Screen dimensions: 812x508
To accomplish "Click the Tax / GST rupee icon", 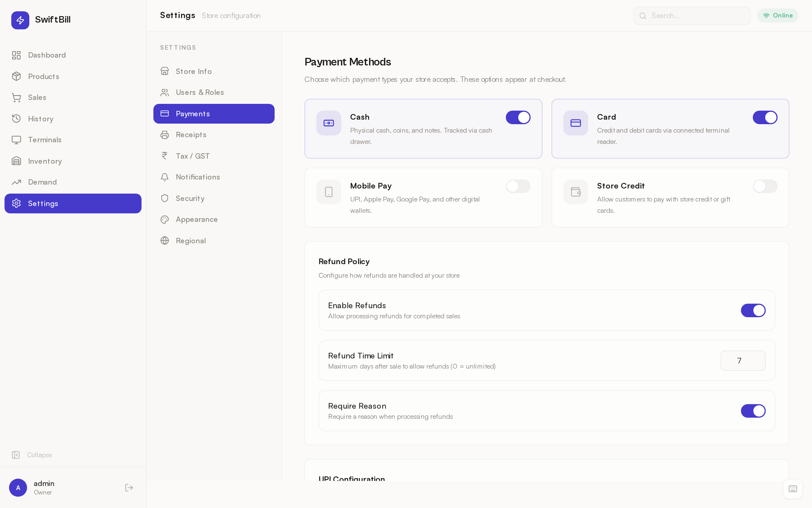I will (164, 156).
